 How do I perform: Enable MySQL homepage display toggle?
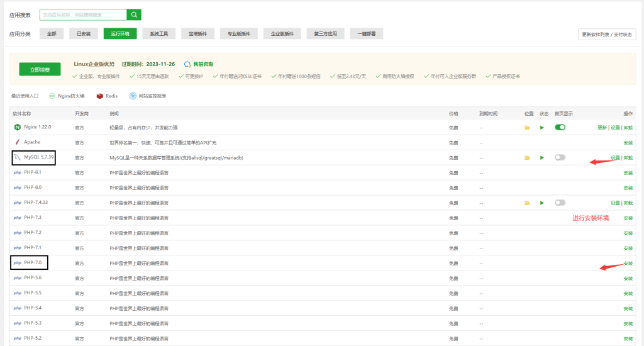[x=560, y=157]
